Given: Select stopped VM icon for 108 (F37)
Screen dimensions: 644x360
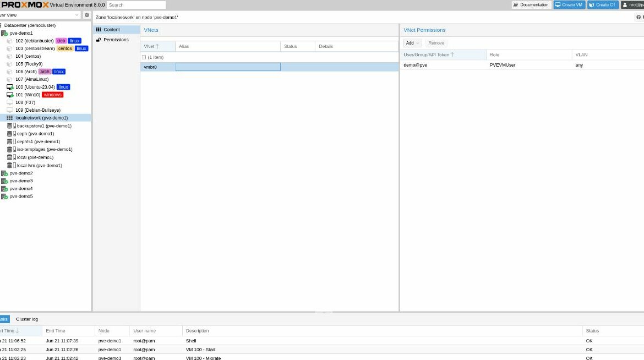Looking at the screenshot, I should click(10, 102).
